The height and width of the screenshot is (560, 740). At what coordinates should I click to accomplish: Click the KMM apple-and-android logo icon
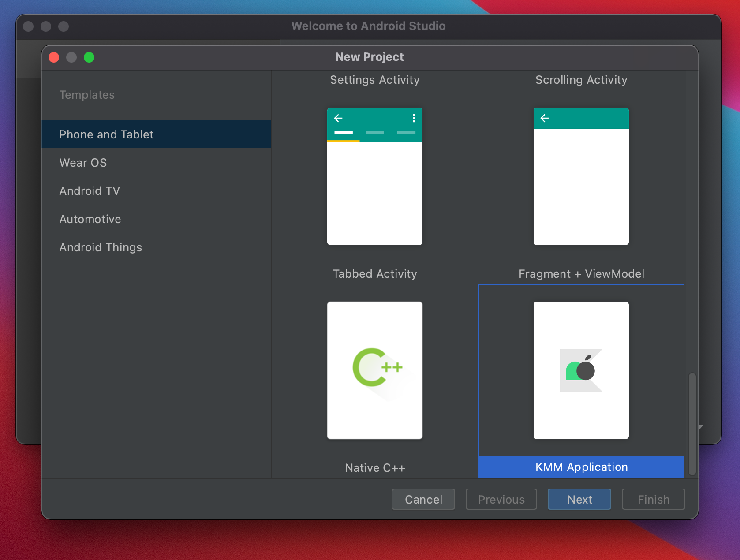click(x=581, y=370)
